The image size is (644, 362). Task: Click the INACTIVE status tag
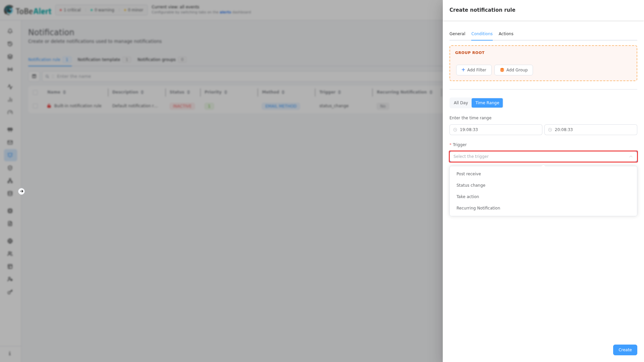point(182,106)
